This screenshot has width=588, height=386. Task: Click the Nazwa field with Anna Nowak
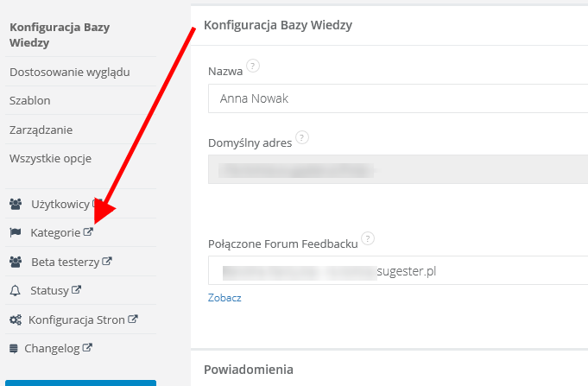tap(397, 98)
